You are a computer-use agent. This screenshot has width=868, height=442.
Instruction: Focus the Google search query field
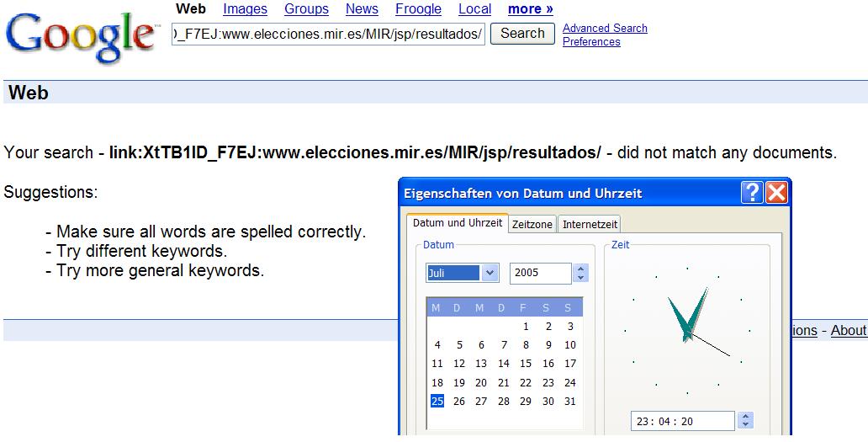coord(328,34)
